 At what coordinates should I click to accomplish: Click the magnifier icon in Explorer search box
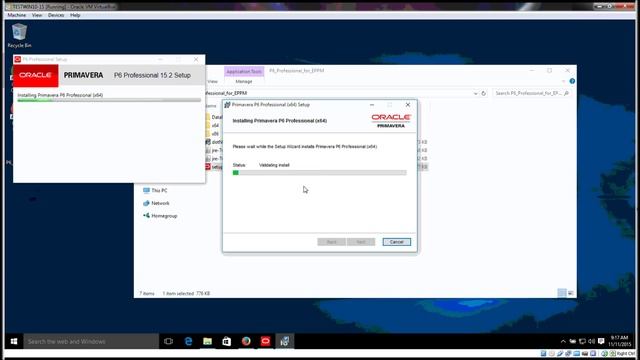pyautogui.click(x=566, y=93)
